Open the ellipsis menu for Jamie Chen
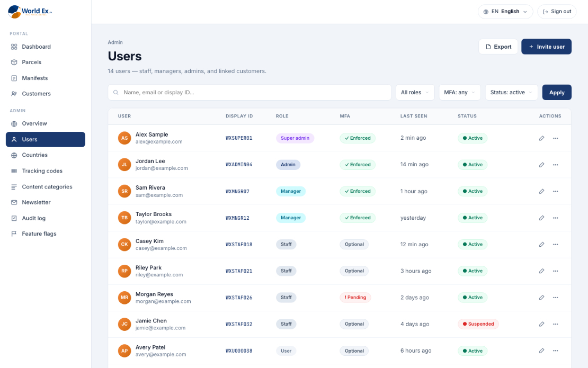Screen dimensions: 588x368 555,324
